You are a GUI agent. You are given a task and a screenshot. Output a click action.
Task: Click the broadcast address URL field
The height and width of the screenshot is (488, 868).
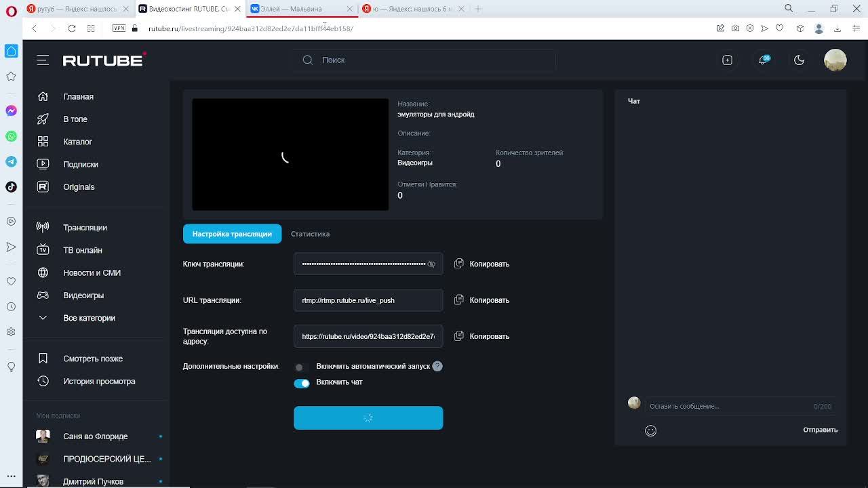click(368, 336)
